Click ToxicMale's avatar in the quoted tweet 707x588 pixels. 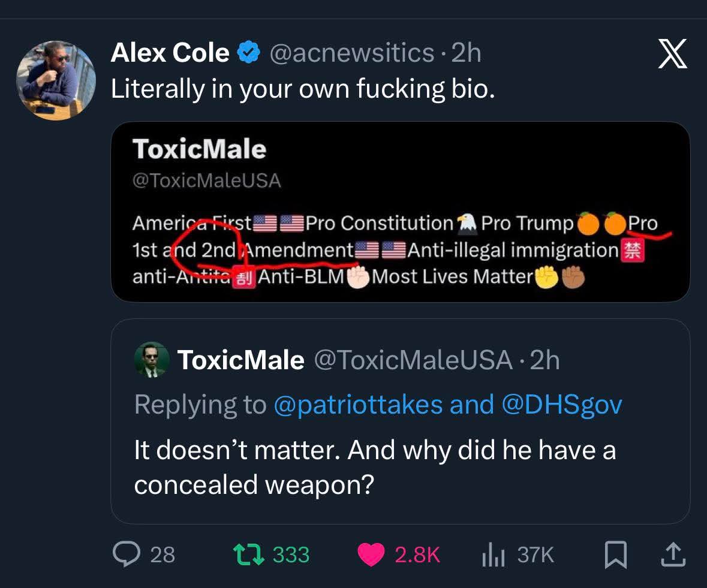coord(151,360)
